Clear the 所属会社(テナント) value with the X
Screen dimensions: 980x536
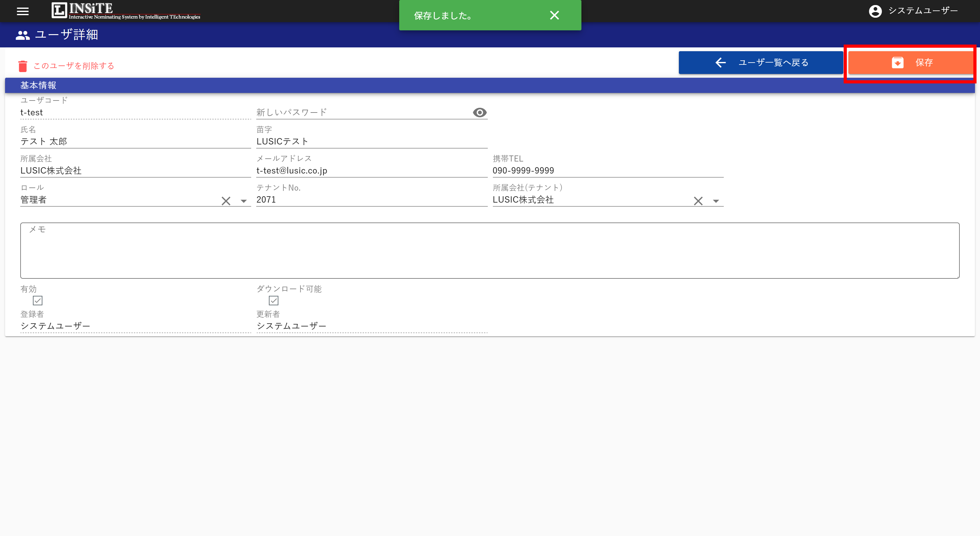698,201
